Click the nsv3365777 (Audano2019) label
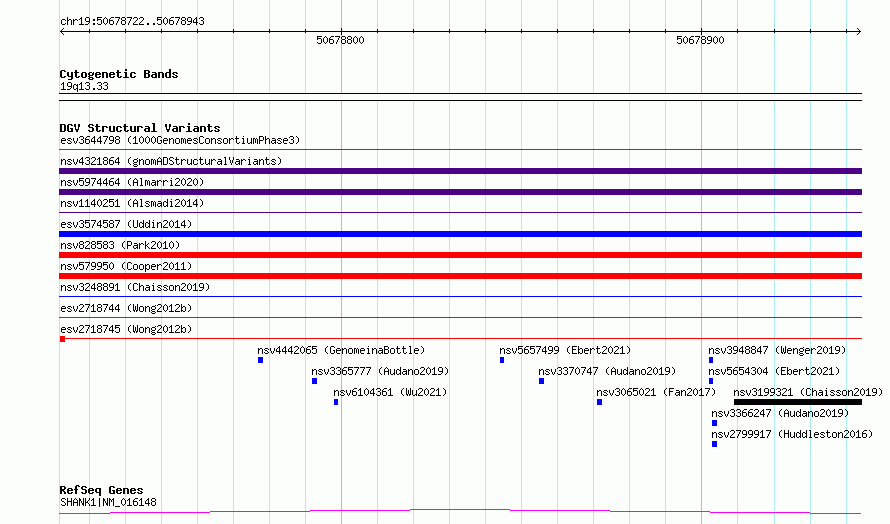890x524 pixels. [x=380, y=371]
